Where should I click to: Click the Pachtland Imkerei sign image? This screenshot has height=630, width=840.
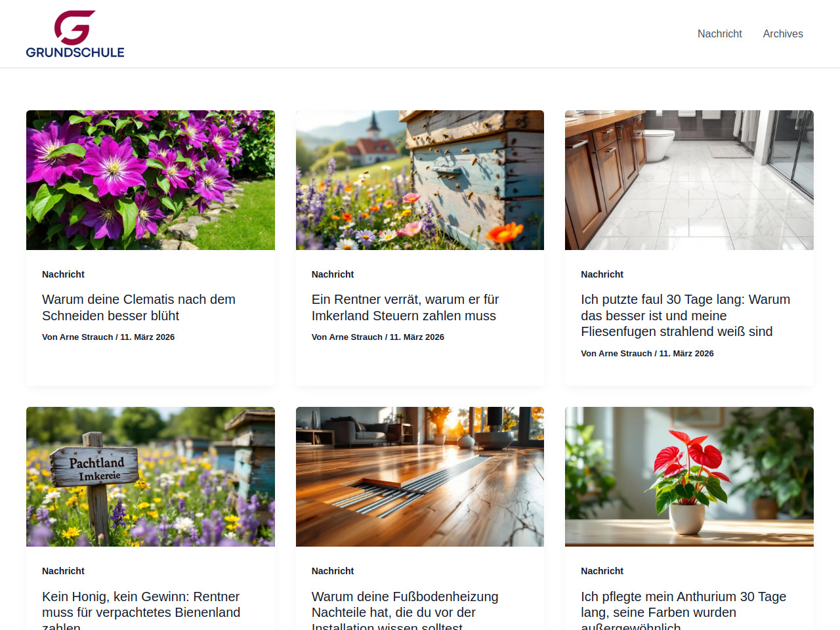[x=150, y=476]
